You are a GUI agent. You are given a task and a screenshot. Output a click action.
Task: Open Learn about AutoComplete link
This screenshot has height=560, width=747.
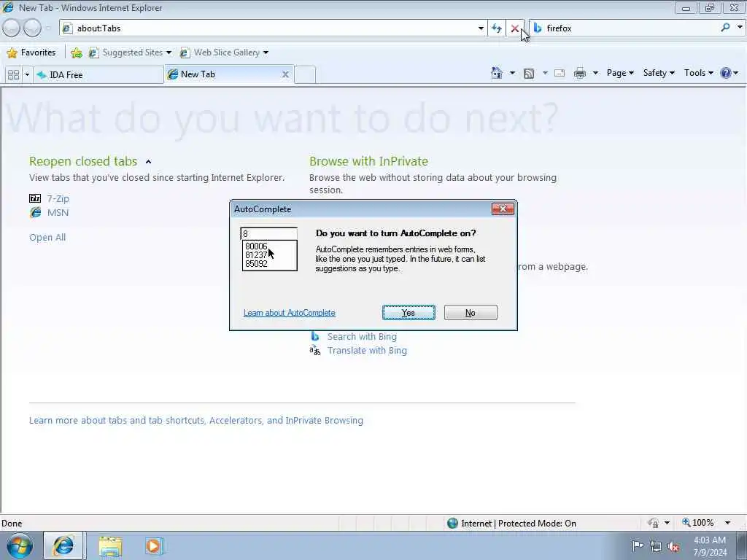tap(289, 313)
